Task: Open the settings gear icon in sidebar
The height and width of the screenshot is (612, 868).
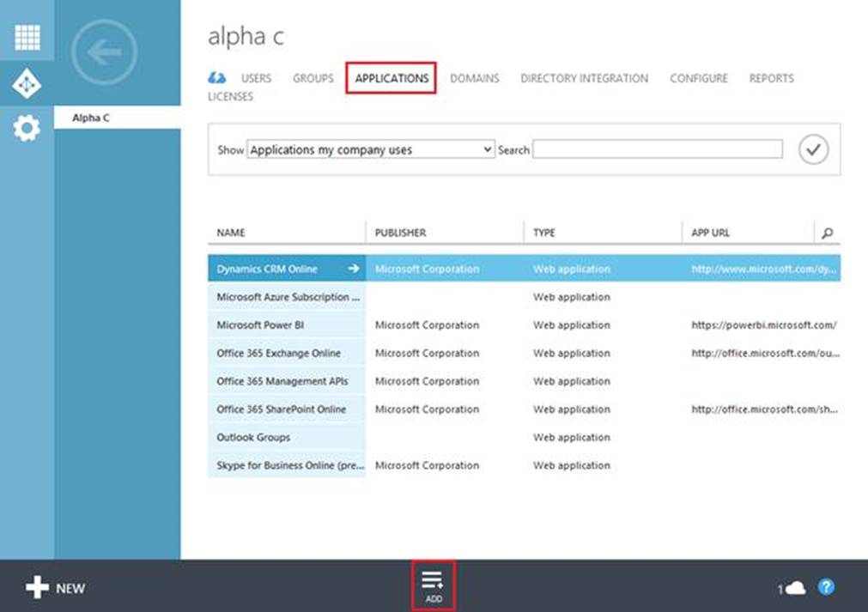Action: coord(27,130)
